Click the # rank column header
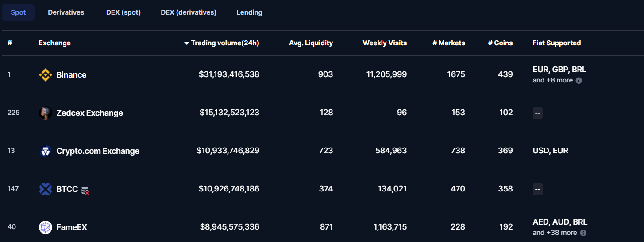The height and width of the screenshot is (242, 644). point(10,43)
